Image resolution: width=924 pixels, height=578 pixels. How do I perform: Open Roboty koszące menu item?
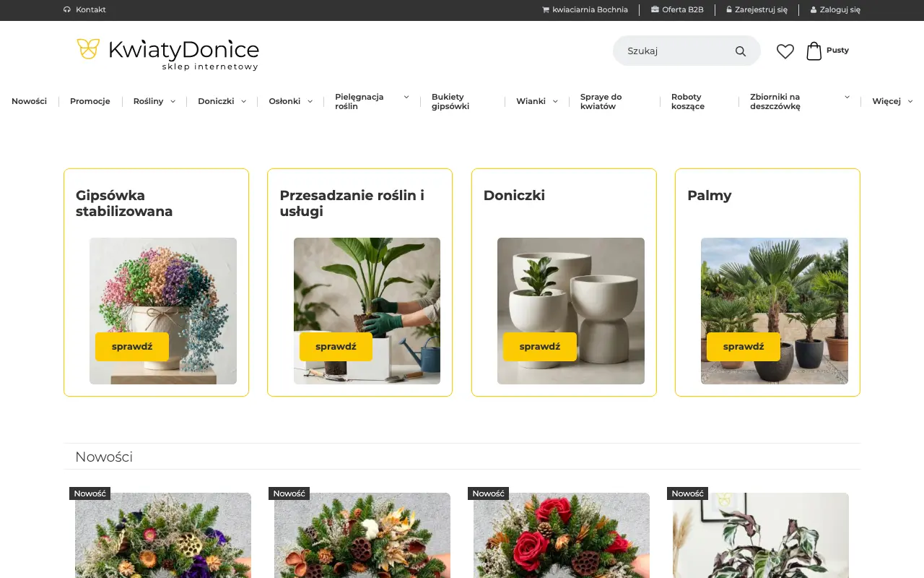coord(688,101)
